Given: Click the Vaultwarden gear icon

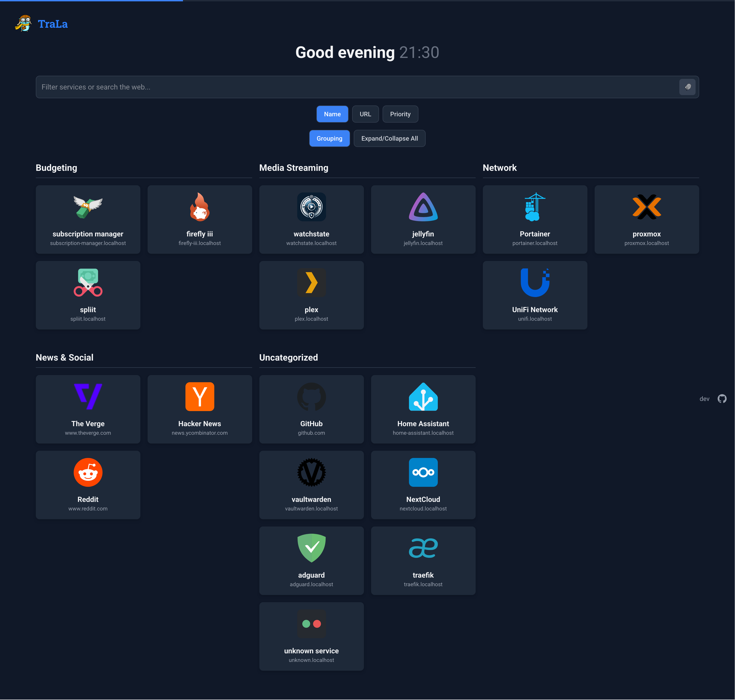Looking at the screenshot, I should 311,472.
